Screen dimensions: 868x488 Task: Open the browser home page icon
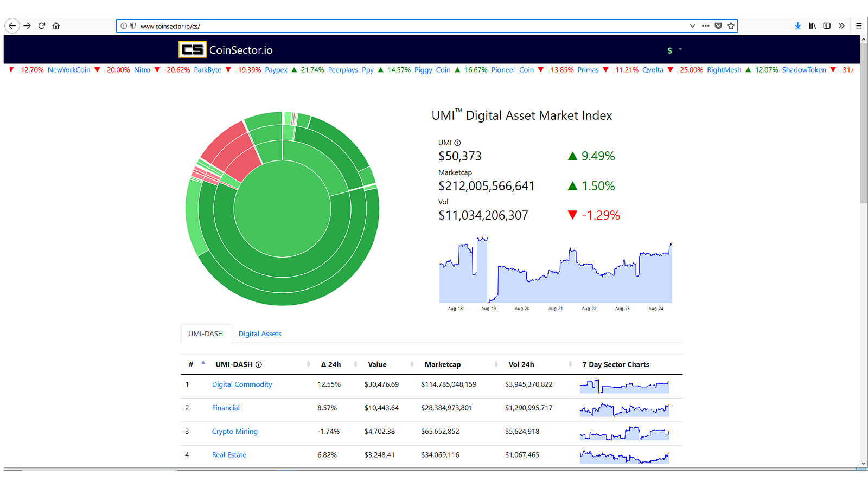[x=56, y=26]
